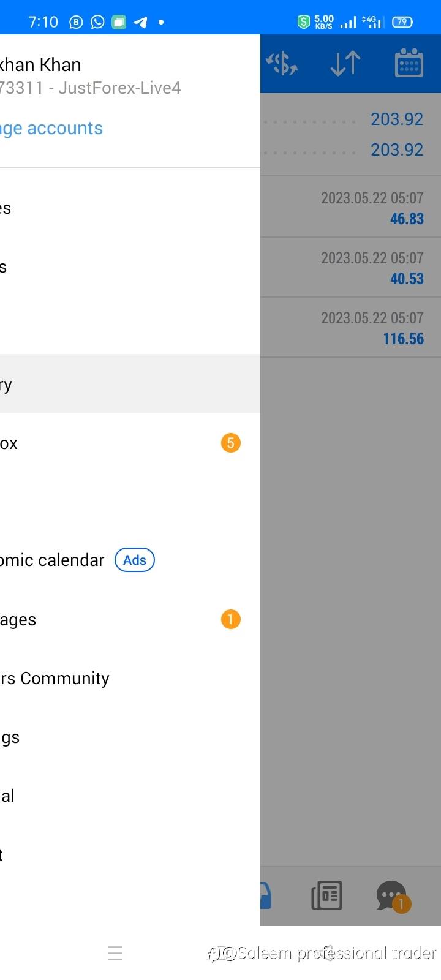Tap the partially hidden blue History tab icon

tap(266, 895)
